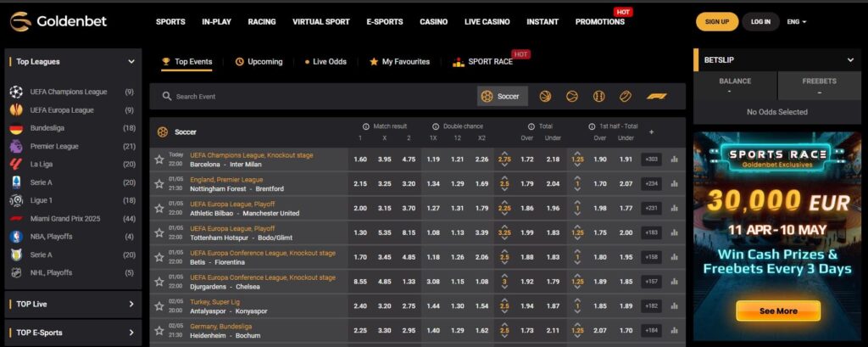Collapse the BETSLIP panel

coord(850,60)
